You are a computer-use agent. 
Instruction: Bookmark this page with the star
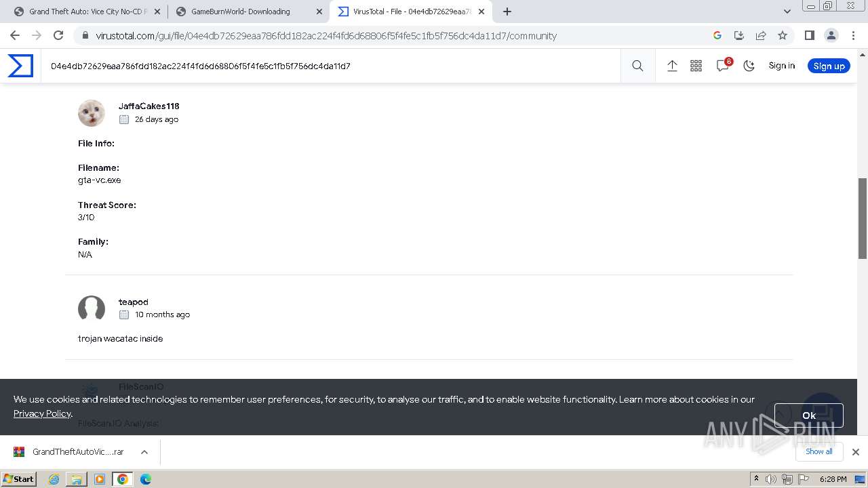click(x=783, y=35)
